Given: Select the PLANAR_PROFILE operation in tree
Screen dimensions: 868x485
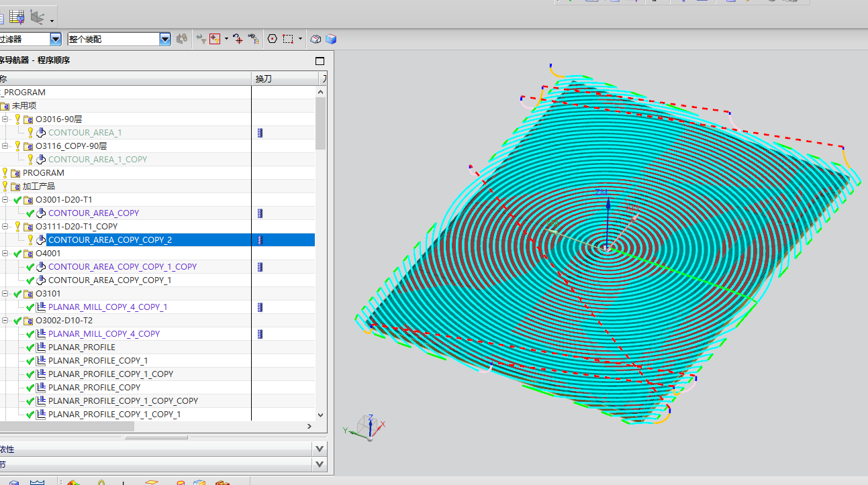Looking at the screenshot, I should 81,347.
